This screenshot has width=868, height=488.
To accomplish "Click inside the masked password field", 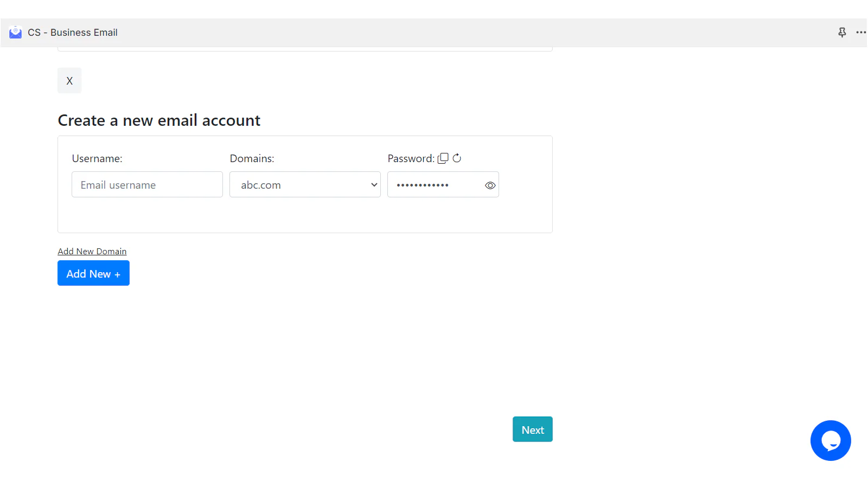I will (434, 185).
